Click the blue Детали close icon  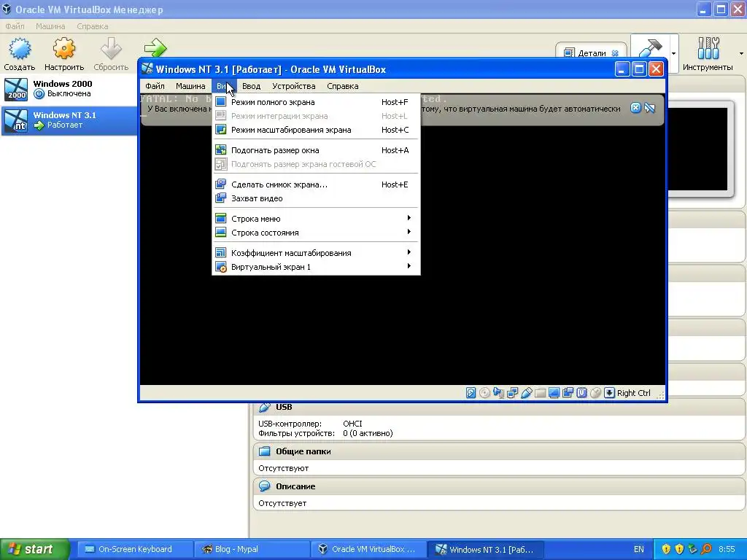(x=615, y=53)
